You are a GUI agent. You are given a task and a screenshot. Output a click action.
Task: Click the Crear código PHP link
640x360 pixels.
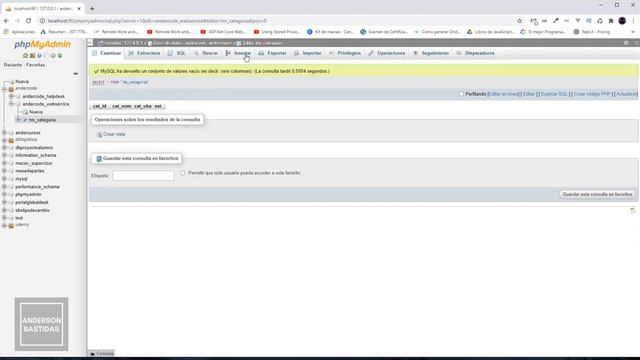click(x=592, y=94)
